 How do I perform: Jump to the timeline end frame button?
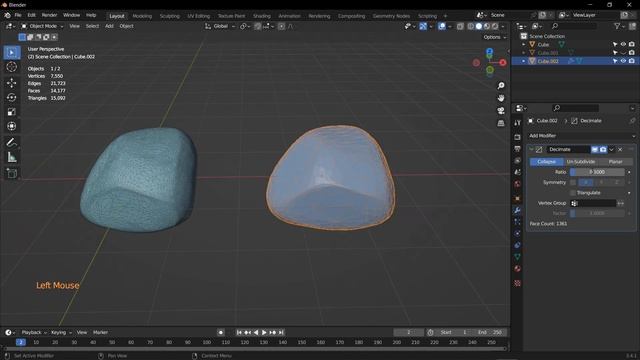pyautogui.click(x=281, y=333)
